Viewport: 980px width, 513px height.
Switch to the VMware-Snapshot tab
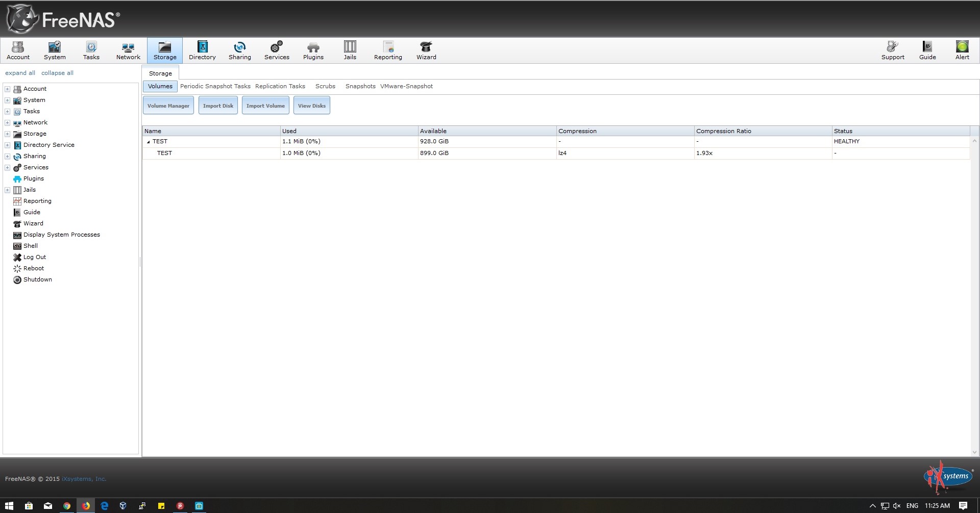406,86
